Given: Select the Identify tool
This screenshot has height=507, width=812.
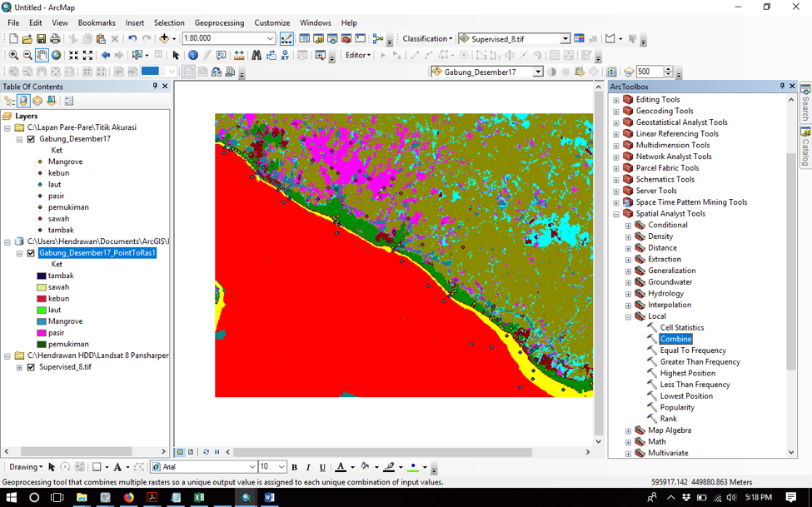Looking at the screenshot, I should pyautogui.click(x=193, y=55).
